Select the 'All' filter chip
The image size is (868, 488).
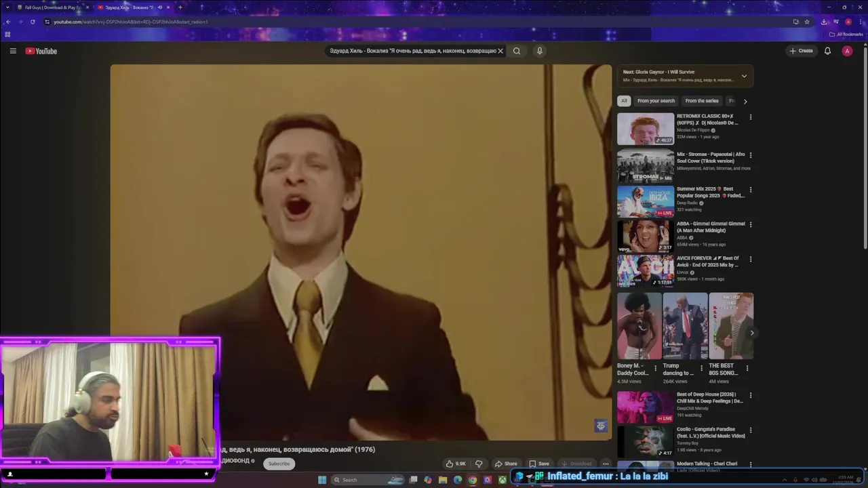[x=624, y=101]
